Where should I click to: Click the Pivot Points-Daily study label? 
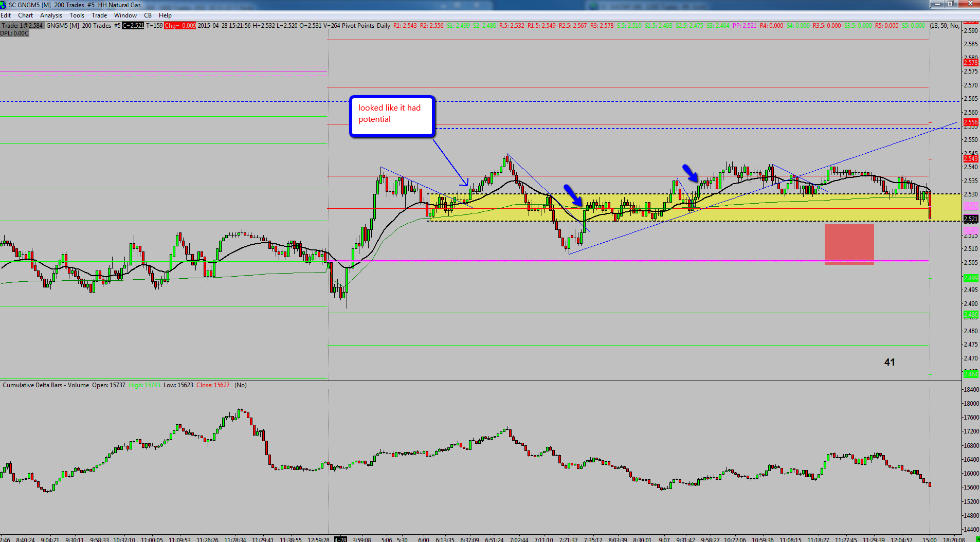[366, 26]
